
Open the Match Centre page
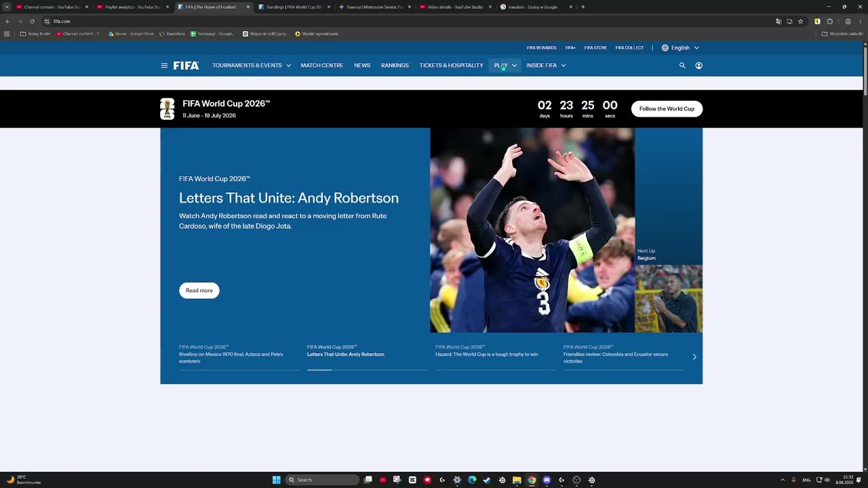(x=322, y=66)
